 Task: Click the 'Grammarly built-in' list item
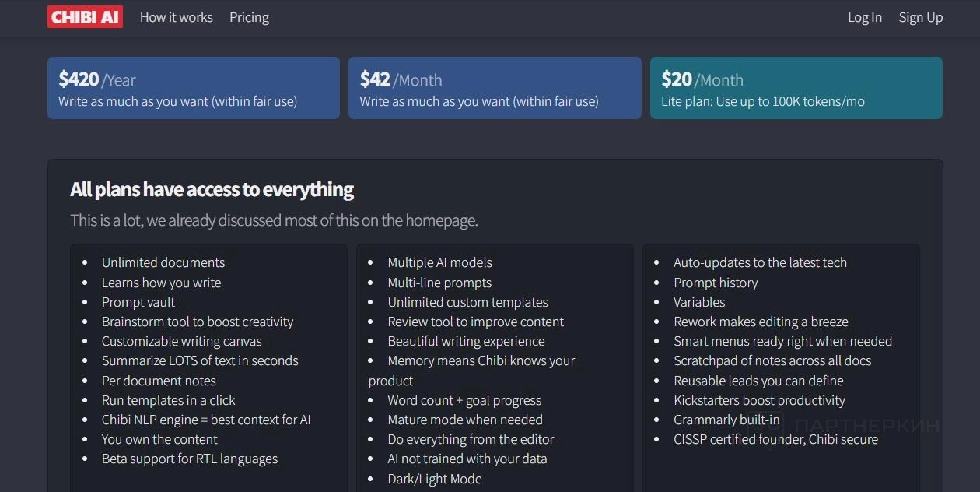(x=726, y=420)
